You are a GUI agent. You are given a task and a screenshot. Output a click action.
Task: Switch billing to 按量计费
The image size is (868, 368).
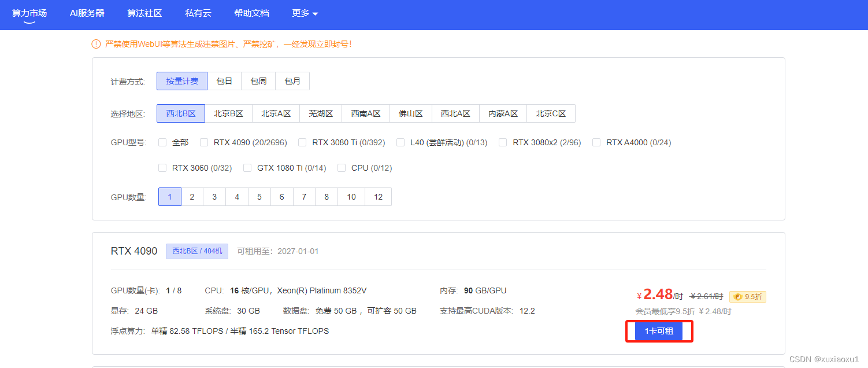(181, 81)
